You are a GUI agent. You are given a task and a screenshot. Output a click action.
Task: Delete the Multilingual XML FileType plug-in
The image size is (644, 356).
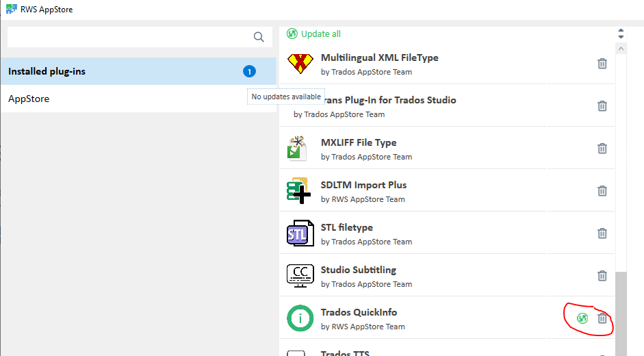(602, 64)
